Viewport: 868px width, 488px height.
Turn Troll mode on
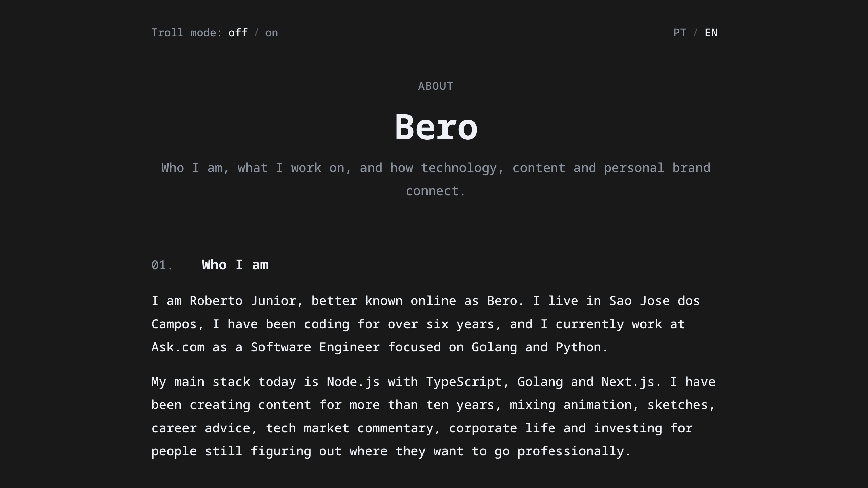pos(271,33)
